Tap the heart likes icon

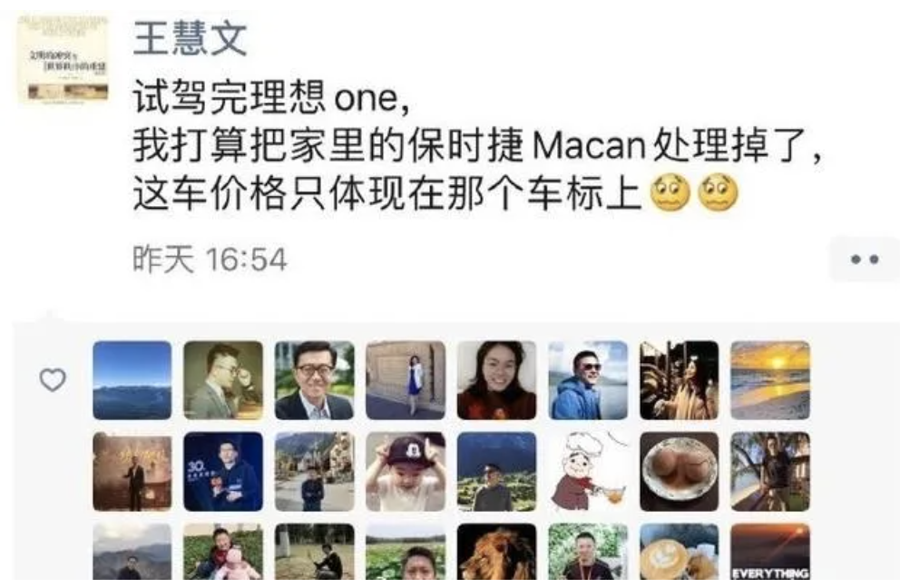coord(53,379)
